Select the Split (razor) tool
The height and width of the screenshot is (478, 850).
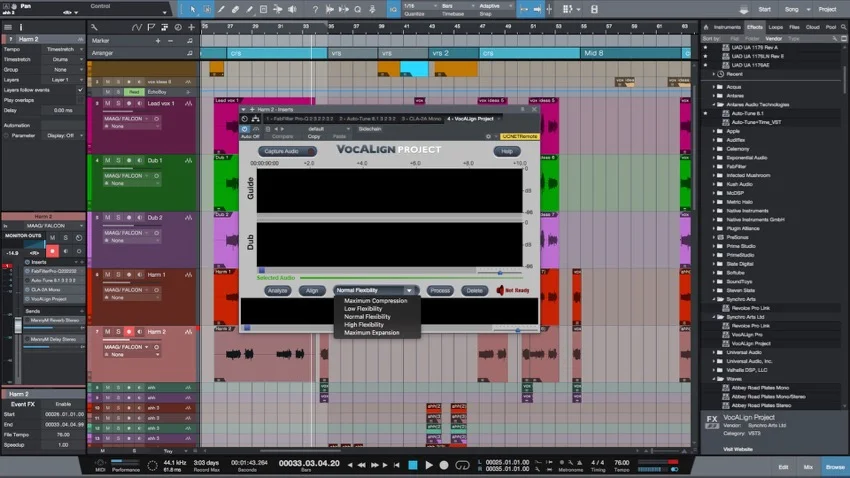coord(221,9)
